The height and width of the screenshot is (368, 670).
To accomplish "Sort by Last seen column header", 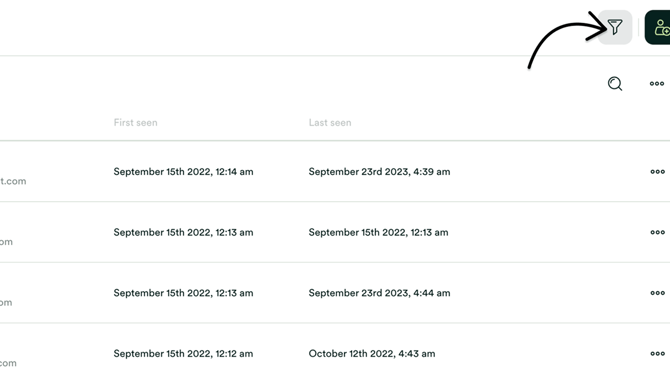I will (330, 123).
